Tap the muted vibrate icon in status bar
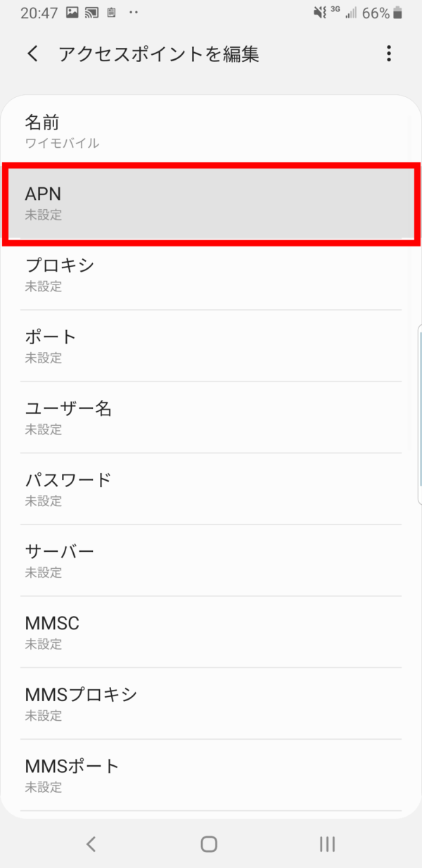 coord(320,13)
